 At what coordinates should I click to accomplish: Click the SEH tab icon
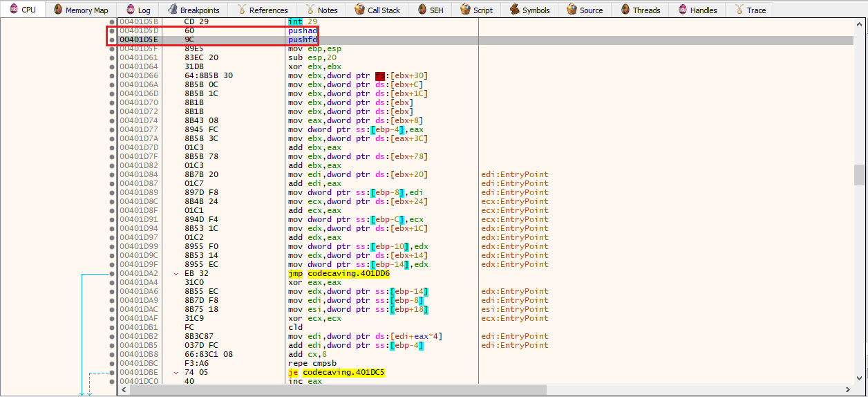(422, 10)
